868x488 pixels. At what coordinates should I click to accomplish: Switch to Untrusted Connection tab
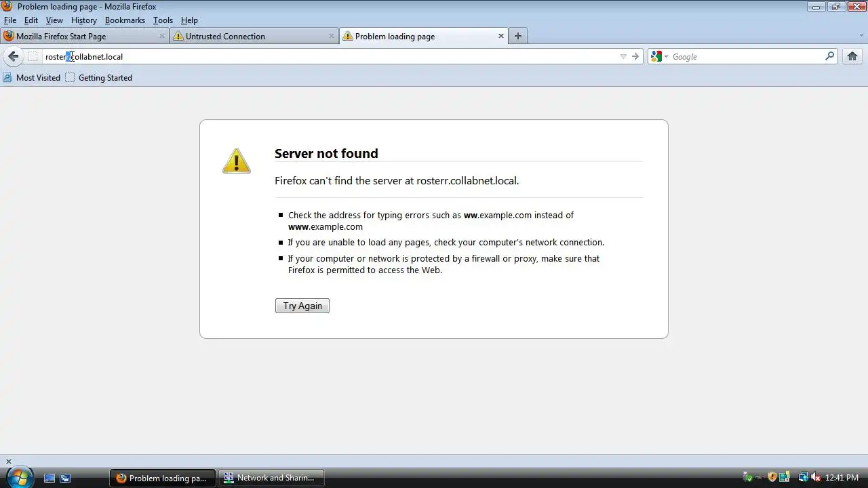(254, 36)
